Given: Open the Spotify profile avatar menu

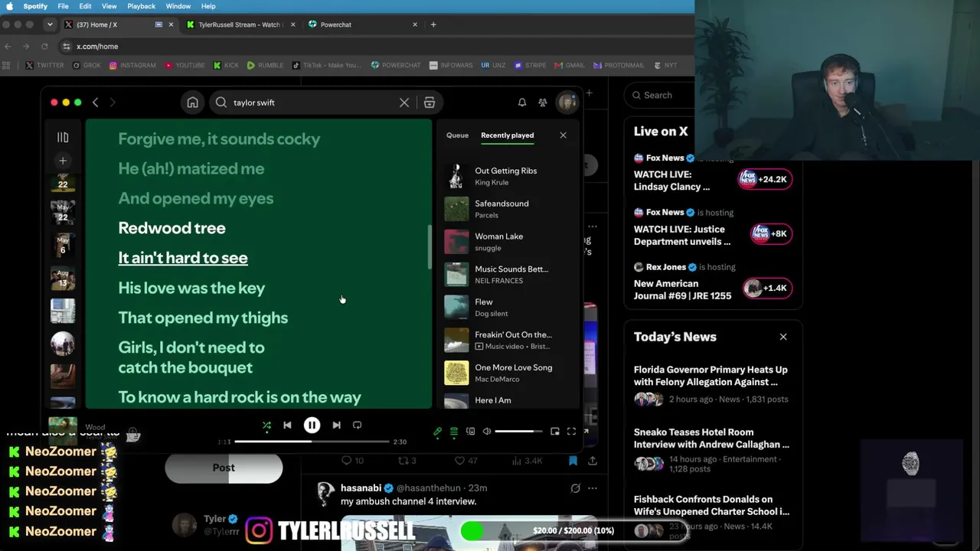Looking at the screenshot, I should 567,102.
